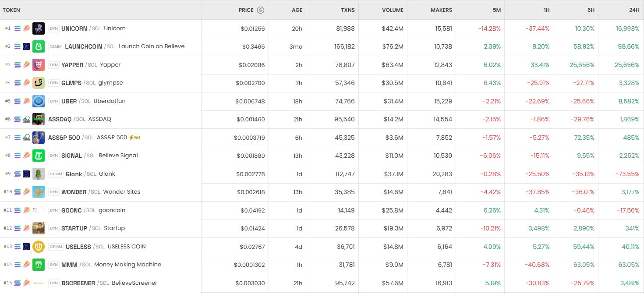Screen dimensions: 644x294
Task: Click SIGNAL volume $11.0M
Action: (393, 156)
